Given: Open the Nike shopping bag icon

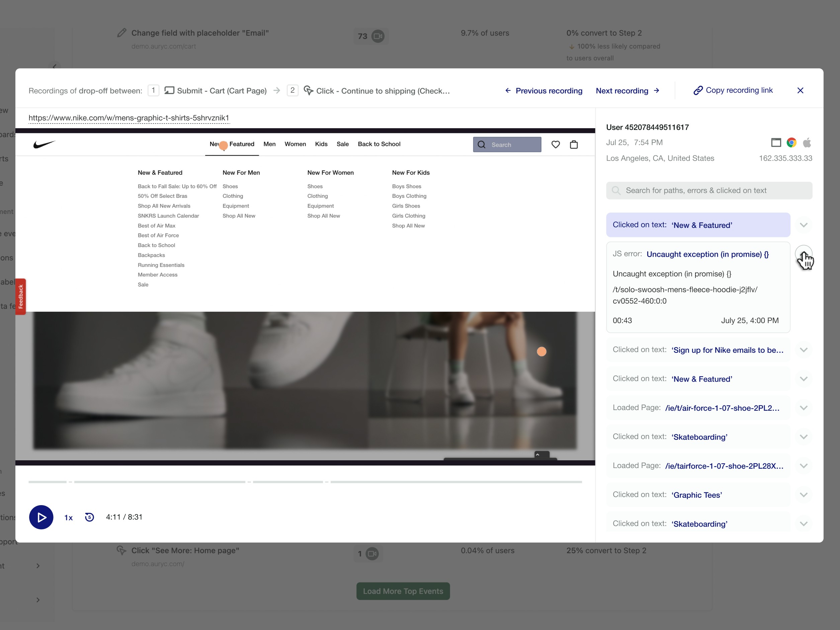Looking at the screenshot, I should [x=573, y=144].
